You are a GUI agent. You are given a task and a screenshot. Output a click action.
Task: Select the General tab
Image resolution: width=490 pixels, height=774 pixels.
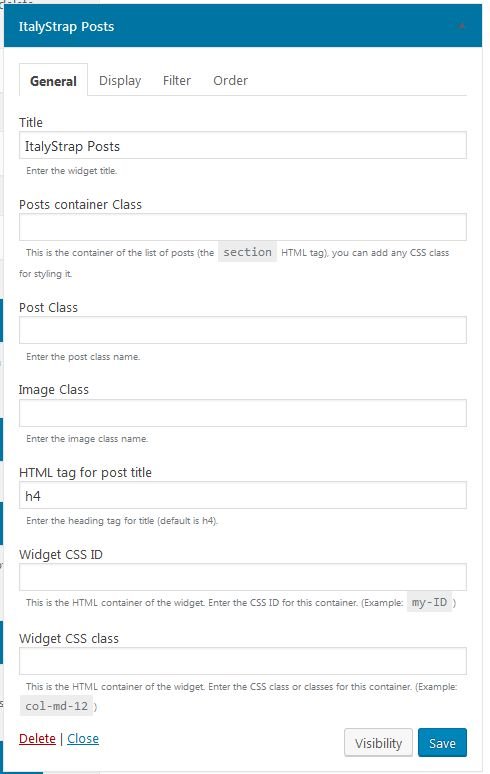point(53,80)
